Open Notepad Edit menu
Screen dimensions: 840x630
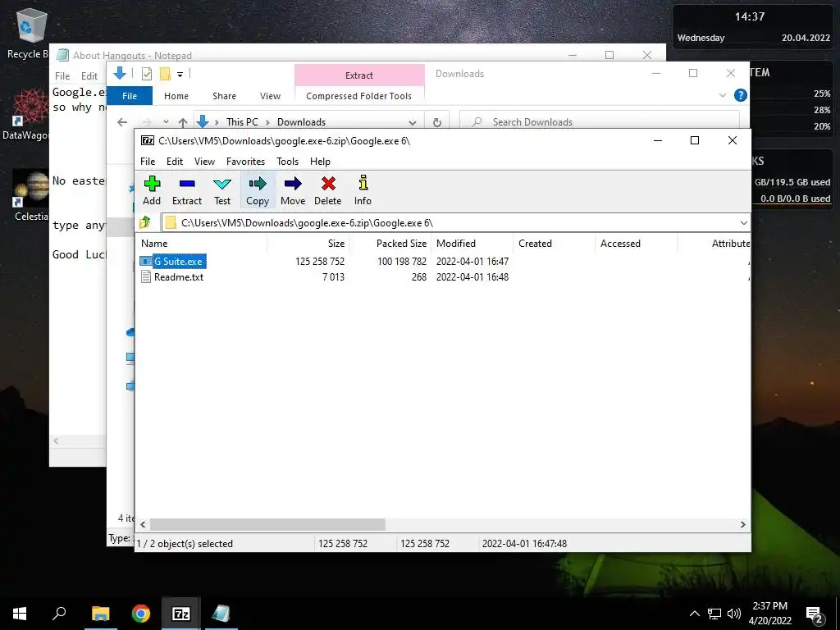tap(89, 76)
